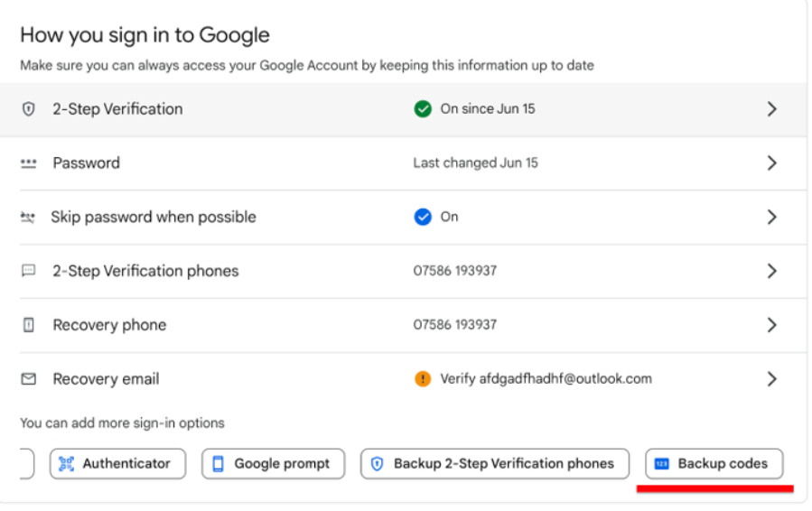
Task: Select Backup 2-Step Verification phones button
Action: [494, 464]
